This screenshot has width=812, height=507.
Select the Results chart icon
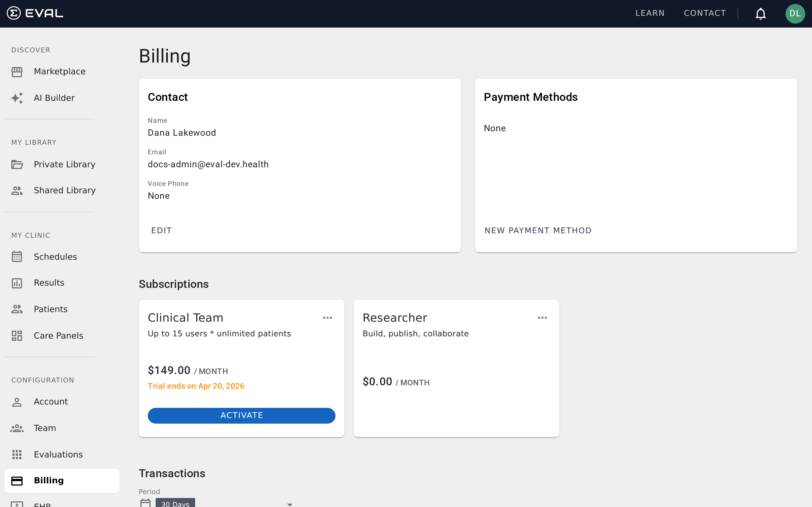pyautogui.click(x=17, y=283)
